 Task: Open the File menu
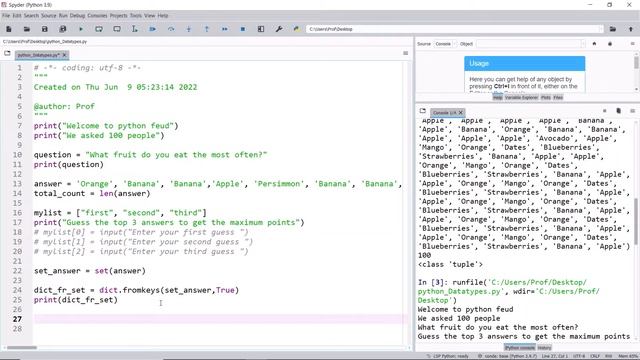(x=6, y=16)
